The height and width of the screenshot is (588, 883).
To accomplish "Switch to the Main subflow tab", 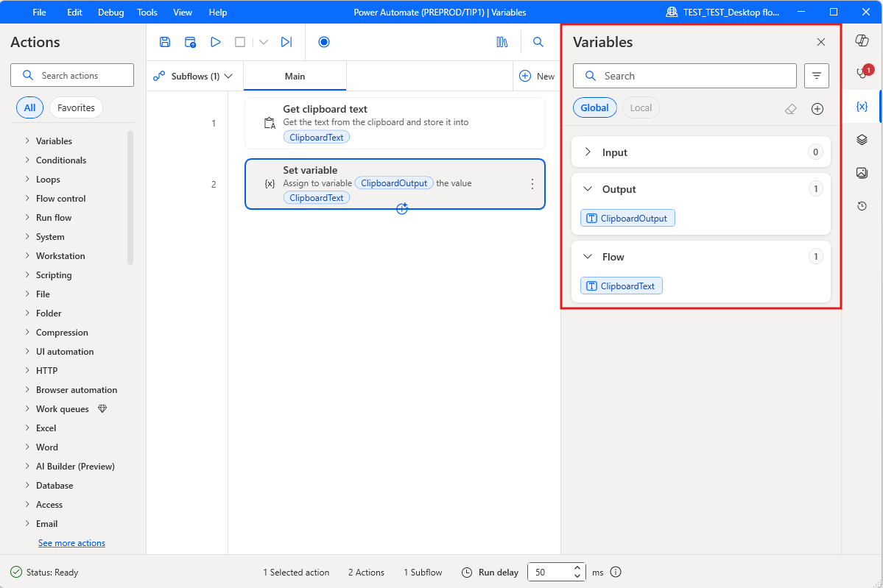I will [295, 76].
